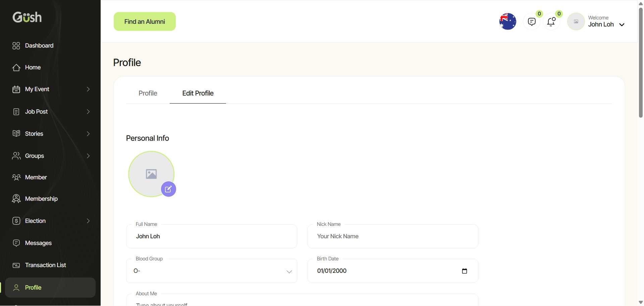Open the Birth Date calendar picker icon
Viewport: 644px width, 306px height.
pyautogui.click(x=465, y=271)
